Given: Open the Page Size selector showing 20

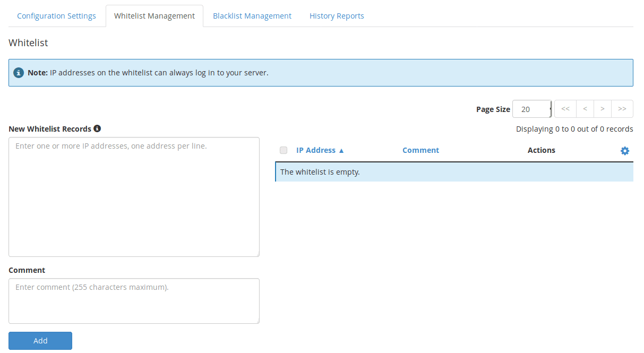Looking at the screenshot, I should (x=532, y=109).
